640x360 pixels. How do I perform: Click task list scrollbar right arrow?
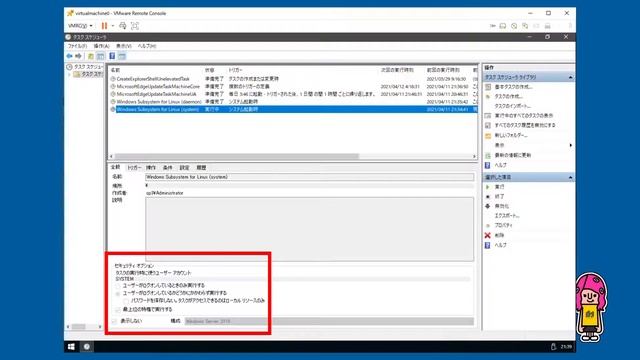(474, 156)
